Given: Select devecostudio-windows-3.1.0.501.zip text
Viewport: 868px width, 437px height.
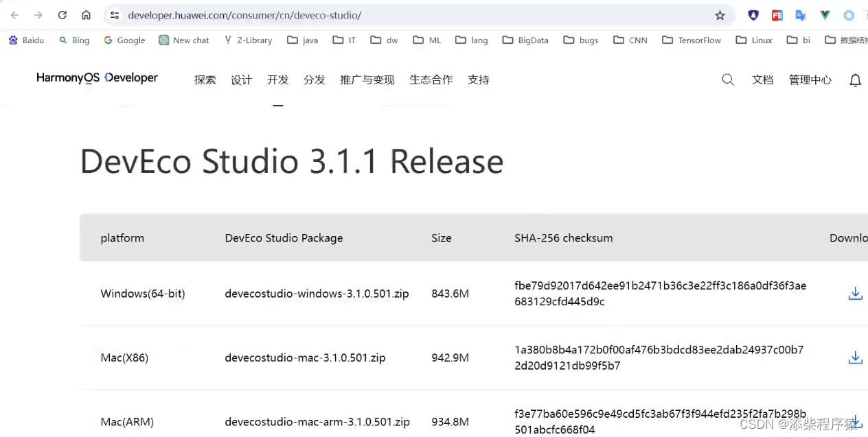Looking at the screenshot, I should click(x=317, y=294).
